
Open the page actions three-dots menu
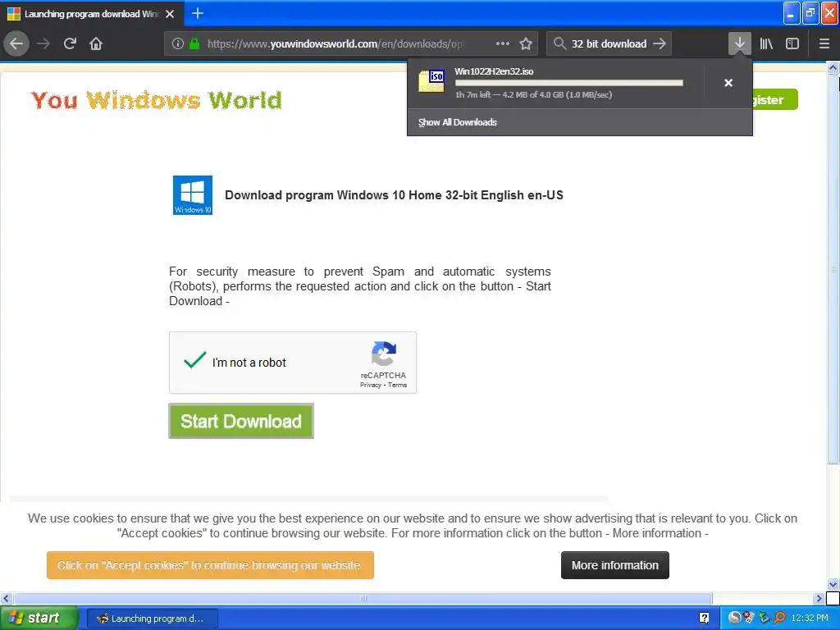pyautogui.click(x=503, y=44)
